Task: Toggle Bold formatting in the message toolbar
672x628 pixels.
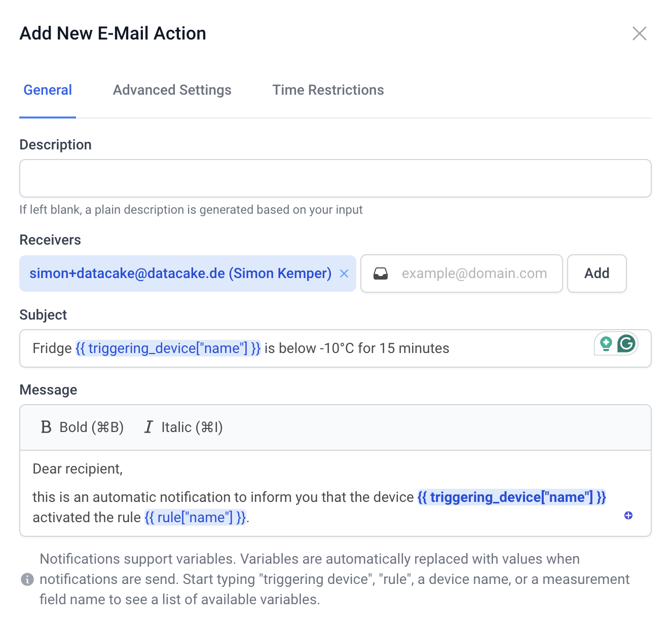Action: (x=82, y=427)
